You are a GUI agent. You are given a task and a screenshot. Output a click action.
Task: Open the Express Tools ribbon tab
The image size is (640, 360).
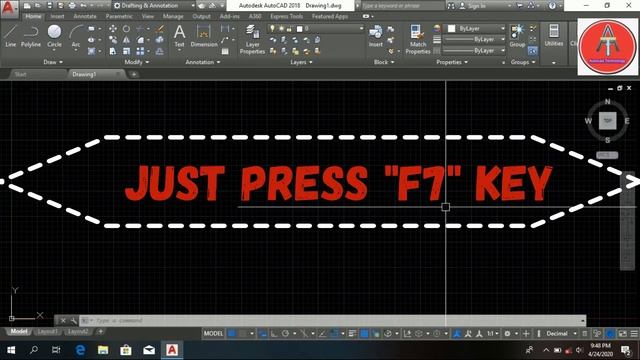[x=287, y=16]
